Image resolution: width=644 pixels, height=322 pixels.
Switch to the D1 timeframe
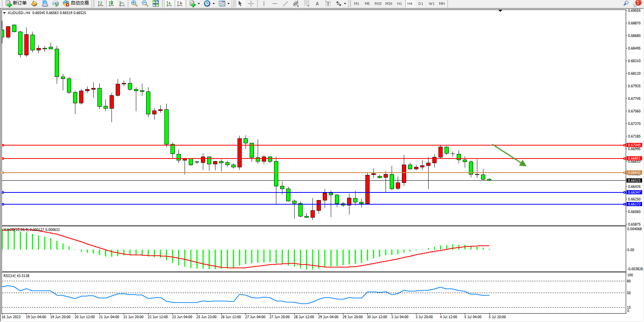point(421,3)
